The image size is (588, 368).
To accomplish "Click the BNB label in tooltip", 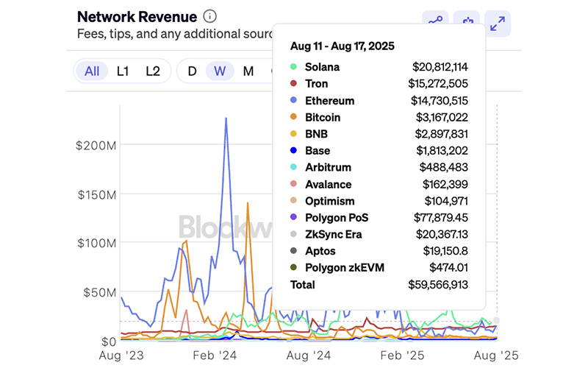I will 316,134.
